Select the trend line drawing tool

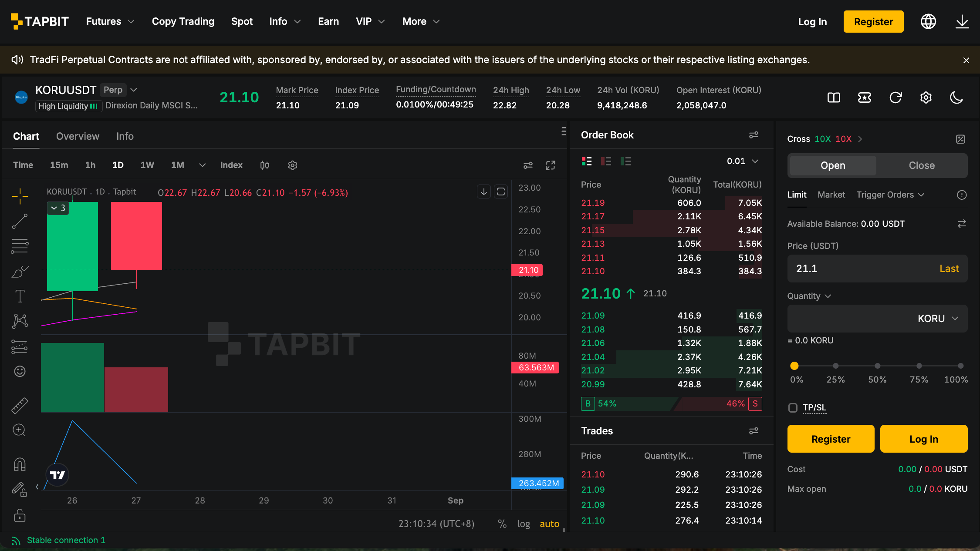pos(20,221)
